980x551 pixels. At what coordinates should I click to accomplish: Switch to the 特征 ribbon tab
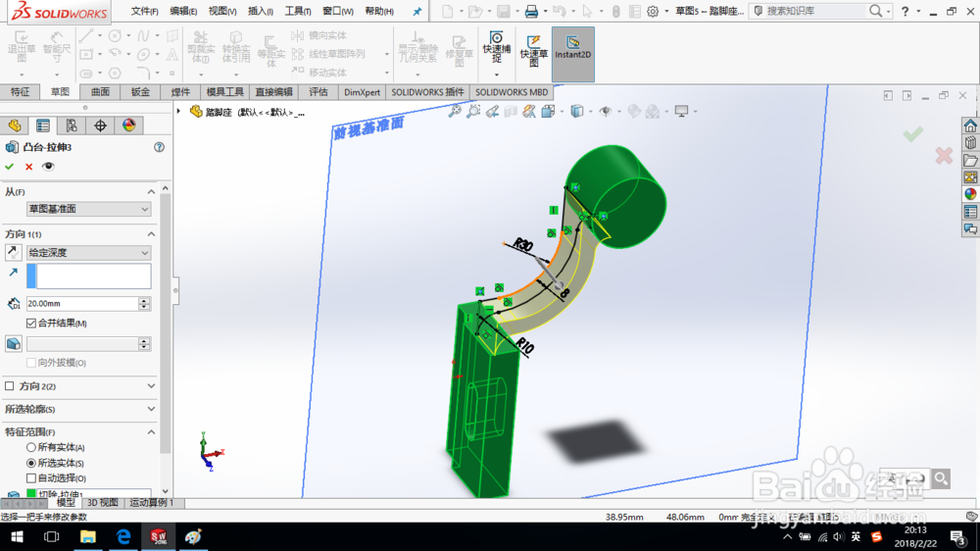click(20, 92)
